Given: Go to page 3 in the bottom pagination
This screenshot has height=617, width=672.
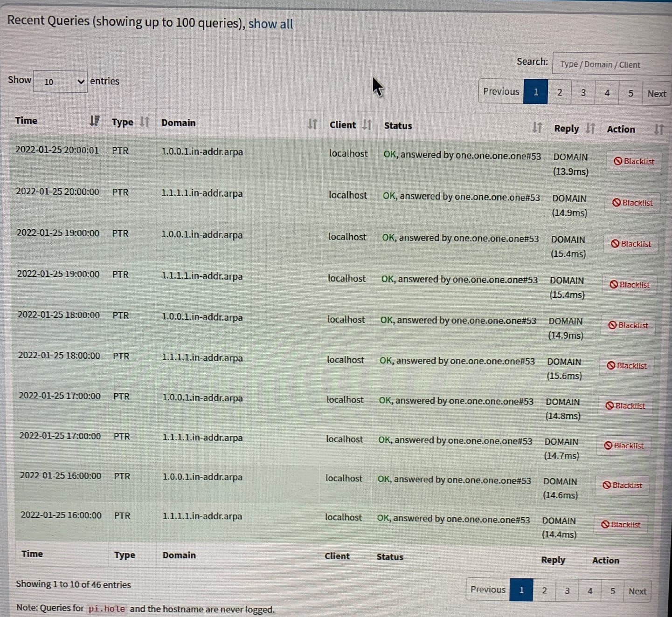Looking at the screenshot, I should click(x=567, y=590).
